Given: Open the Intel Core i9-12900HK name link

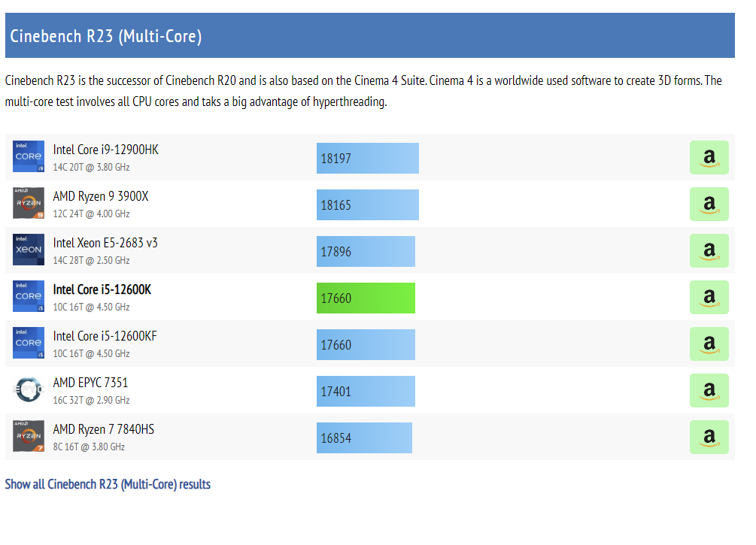Looking at the screenshot, I should point(105,150).
